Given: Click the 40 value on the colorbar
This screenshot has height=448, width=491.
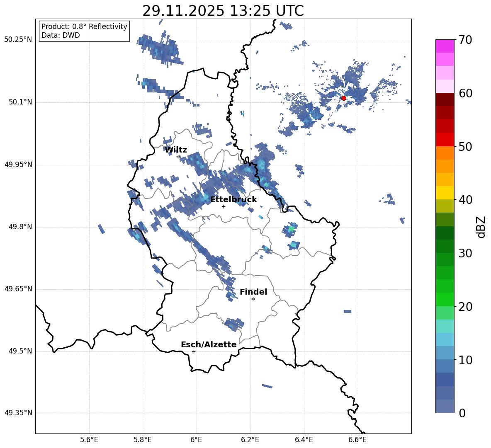Looking at the screenshot, I should pyautogui.click(x=465, y=200).
